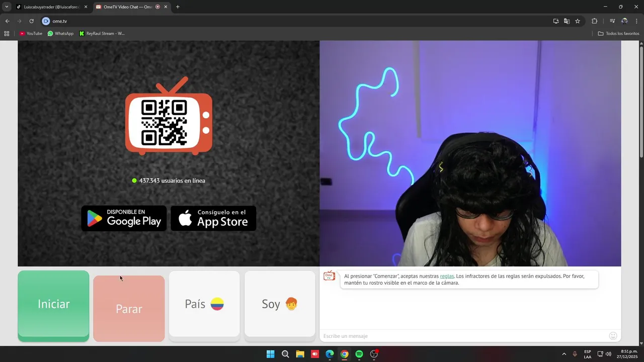Click own webcam video preview
Screen dimensions: 644x362
click(x=470, y=153)
